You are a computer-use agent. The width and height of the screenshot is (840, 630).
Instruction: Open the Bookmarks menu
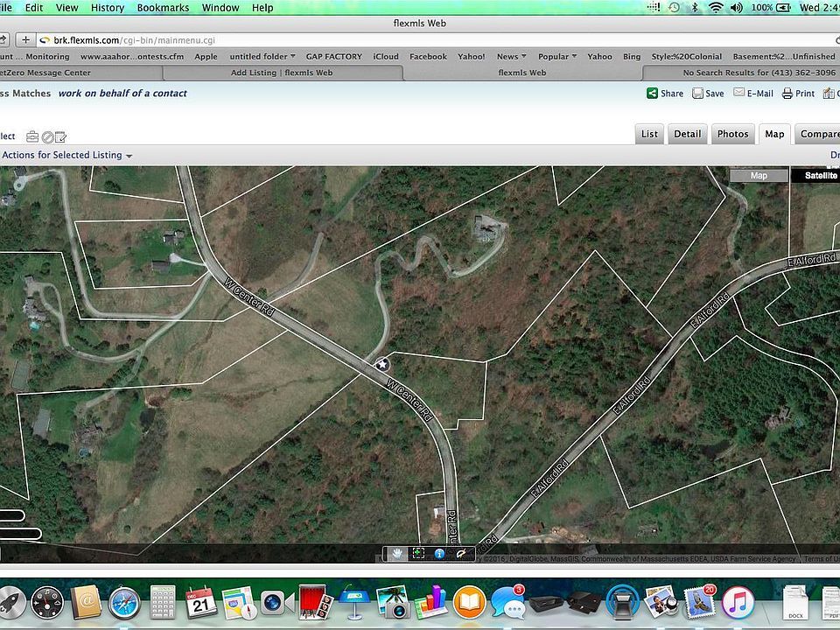coord(163,8)
